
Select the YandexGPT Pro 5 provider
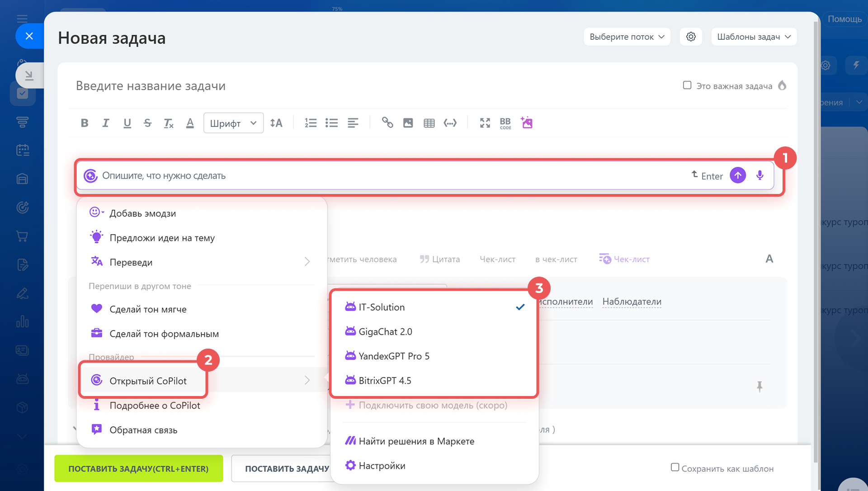coord(434,356)
